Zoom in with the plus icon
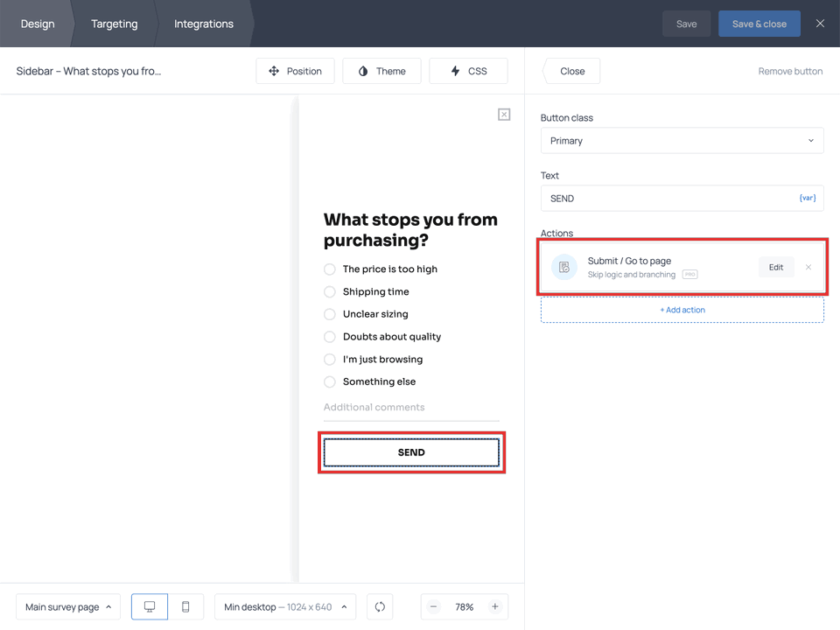The width and height of the screenshot is (840, 630). tap(494, 606)
